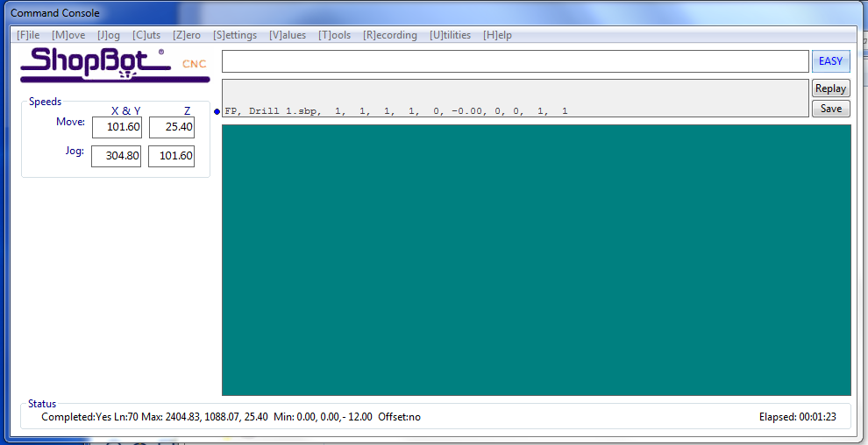Click the Min: 0.00 status values
868x445 pixels.
(324, 417)
